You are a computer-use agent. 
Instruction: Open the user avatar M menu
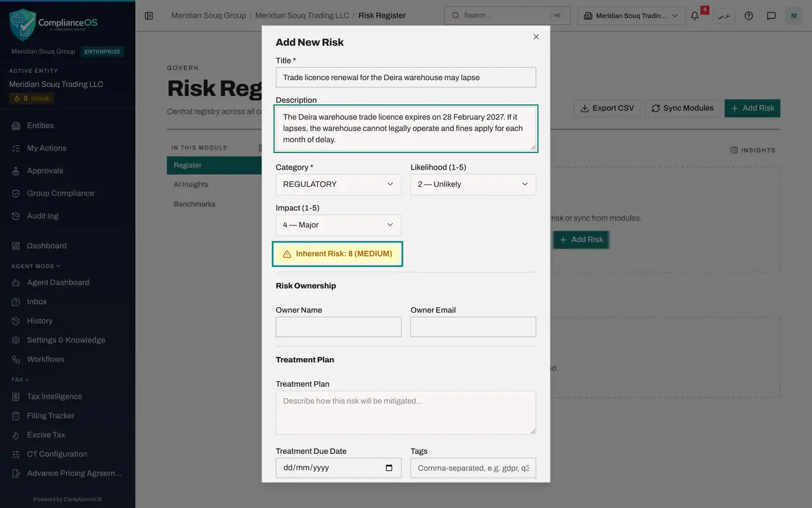(x=794, y=15)
